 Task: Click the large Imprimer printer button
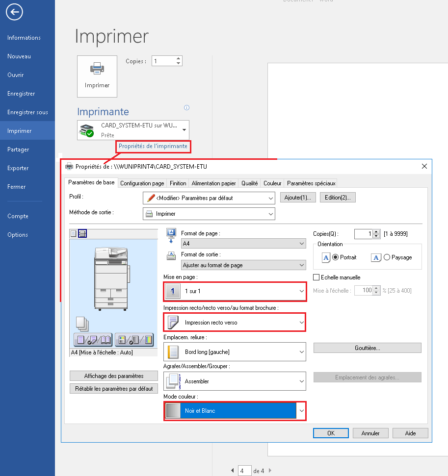click(x=97, y=76)
